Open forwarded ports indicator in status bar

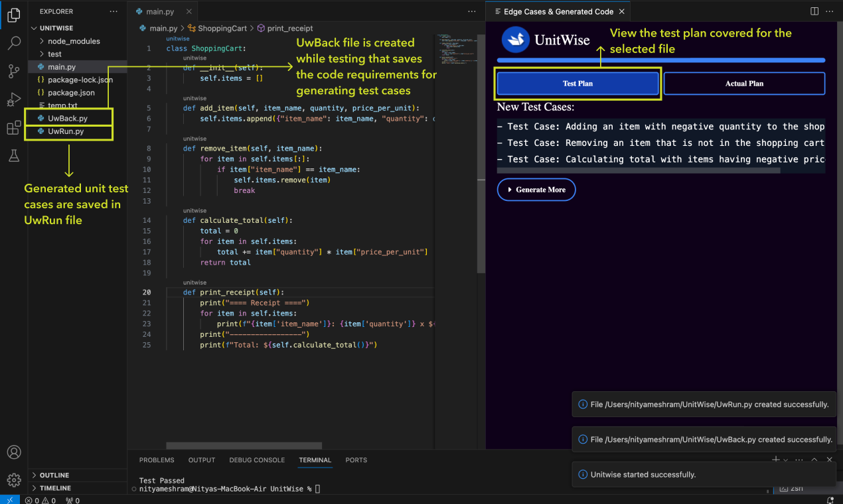tap(72, 500)
